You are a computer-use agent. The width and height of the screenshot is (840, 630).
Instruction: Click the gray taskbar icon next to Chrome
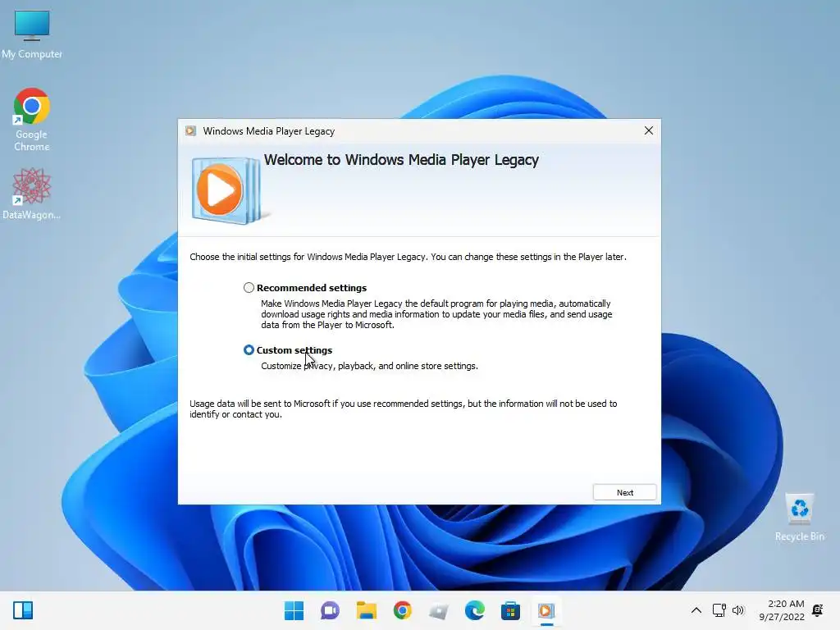pyautogui.click(x=438, y=610)
